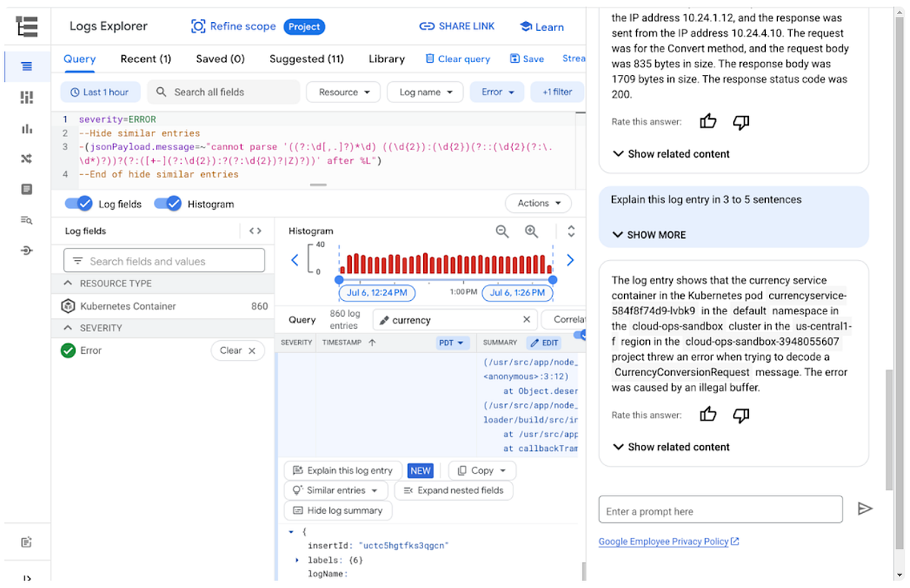Screen dimensions: 910x588
Task: Open the Actions dropdown
Action: pyautogui.click(x=538, y=203)
